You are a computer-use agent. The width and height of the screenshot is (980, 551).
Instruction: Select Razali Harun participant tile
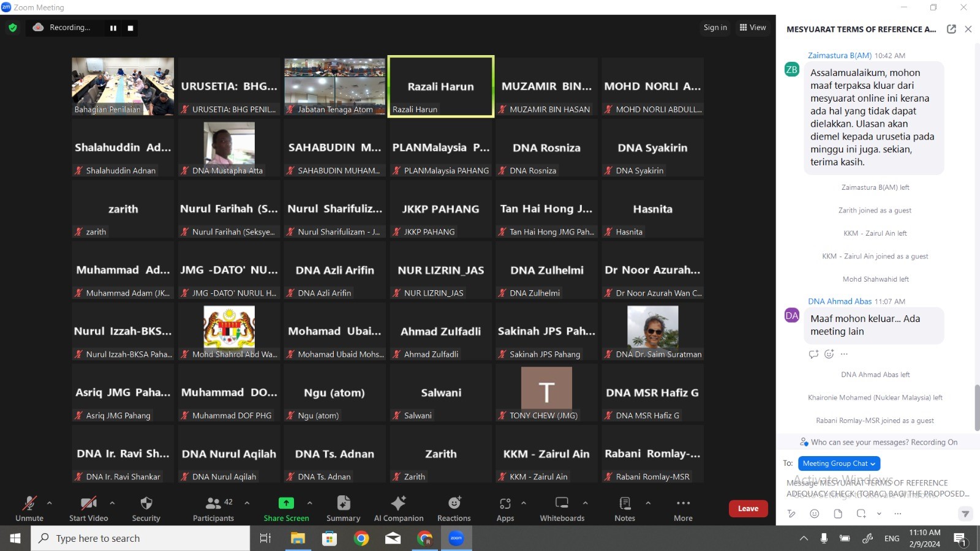(x=441, y=86)
